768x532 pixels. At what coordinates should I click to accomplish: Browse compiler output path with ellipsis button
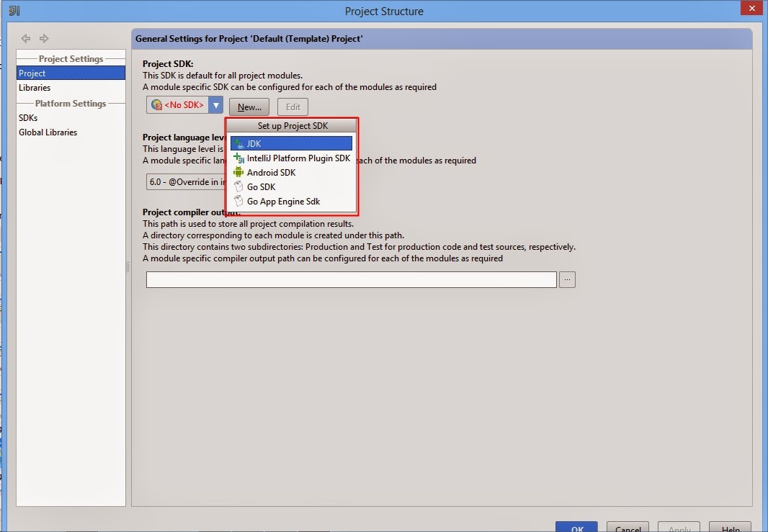pos(567,279)
